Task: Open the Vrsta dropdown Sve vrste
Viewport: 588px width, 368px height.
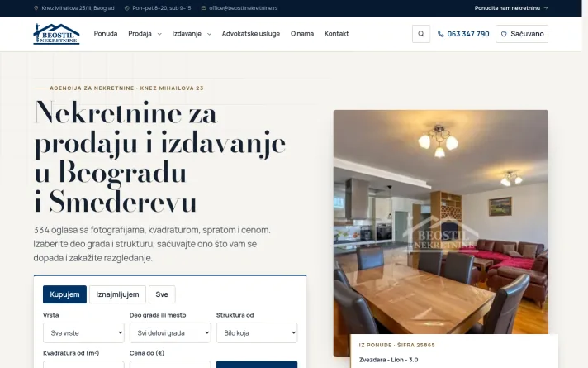Action: tap(83, 332)
